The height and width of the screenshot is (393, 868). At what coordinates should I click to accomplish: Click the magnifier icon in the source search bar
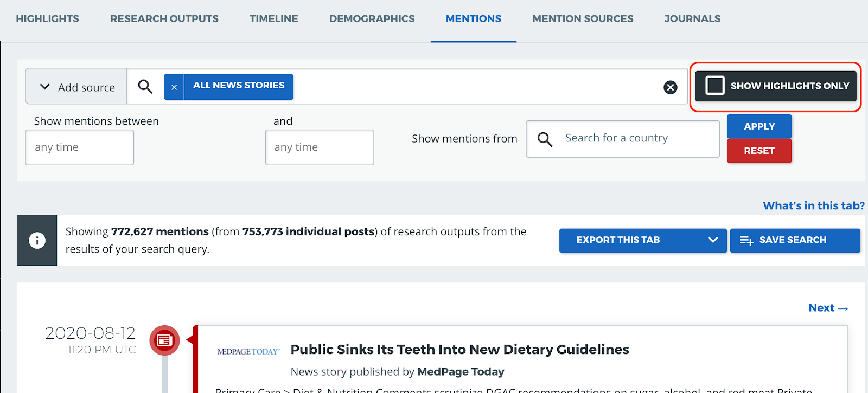pyautogui.click(x=145, y=86)
